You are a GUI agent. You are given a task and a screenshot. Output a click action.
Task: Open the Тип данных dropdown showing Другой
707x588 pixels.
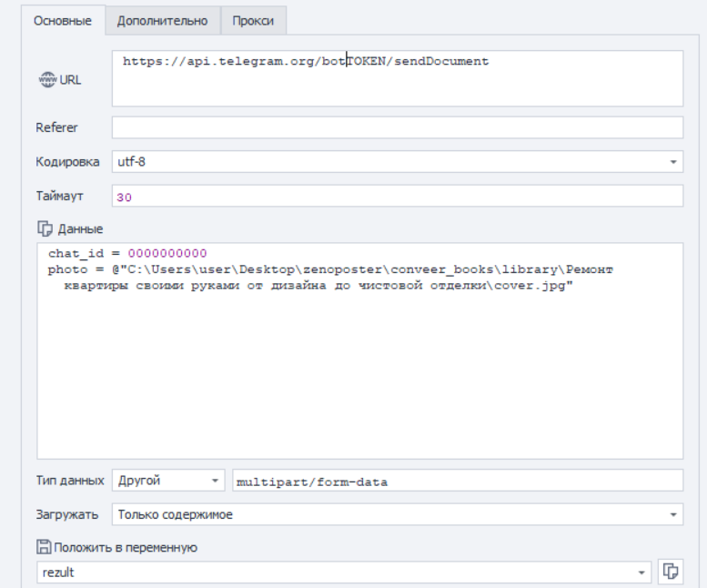click(216, 481)
